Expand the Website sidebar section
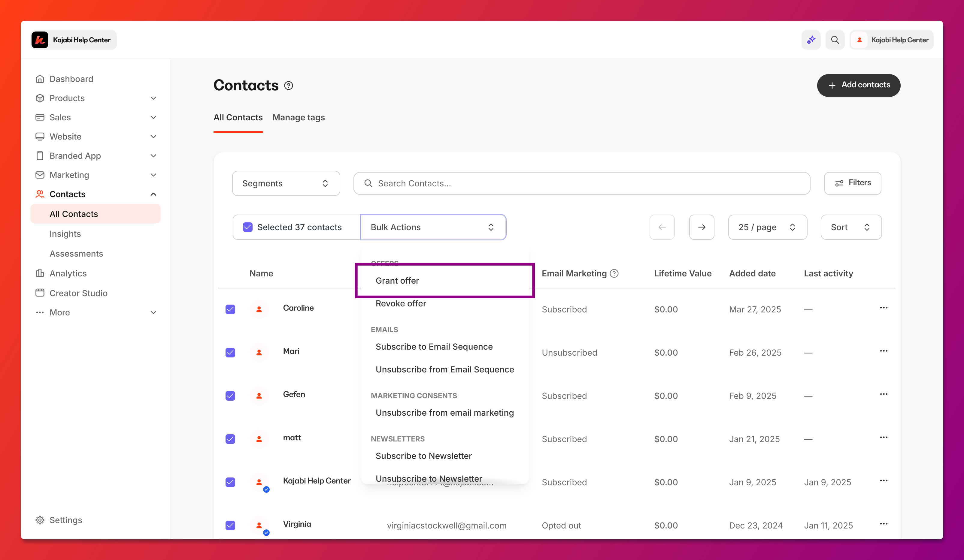 coord(153,137)
